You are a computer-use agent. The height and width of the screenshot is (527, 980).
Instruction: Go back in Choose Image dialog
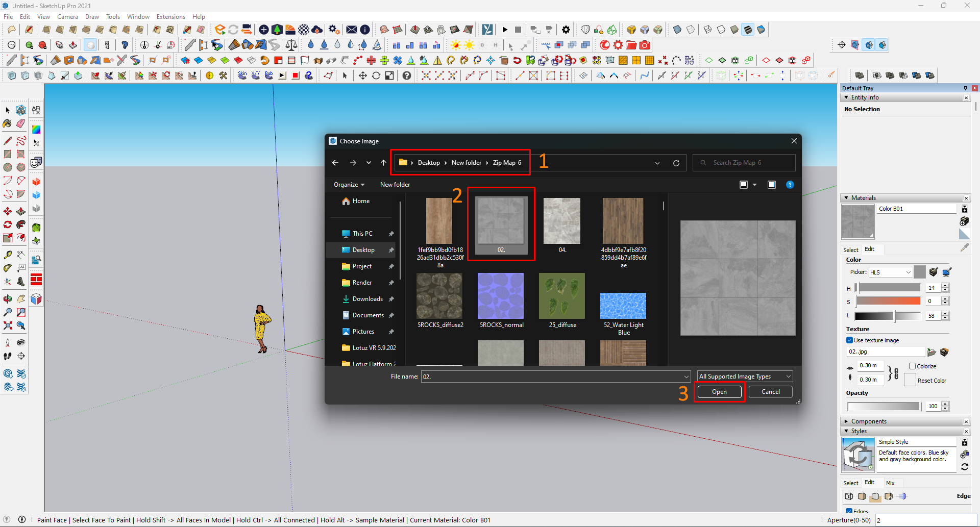click(335, 163)
